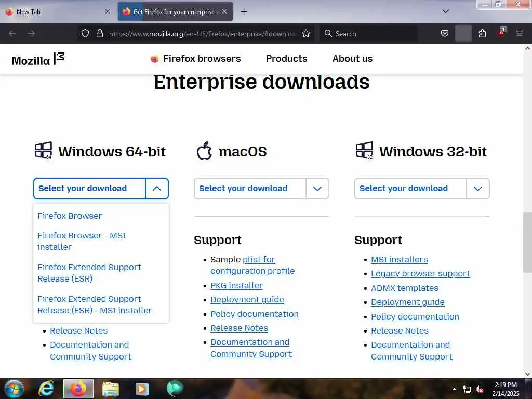Click the browser Back arrow button

(x=12, y=34)
